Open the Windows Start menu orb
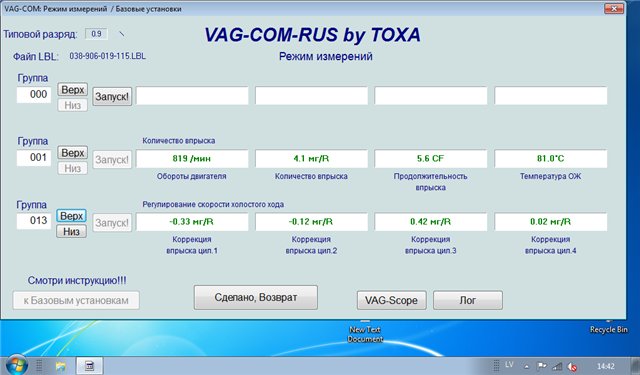The width and height of the screenshot is (640, 375). (15, 365)
